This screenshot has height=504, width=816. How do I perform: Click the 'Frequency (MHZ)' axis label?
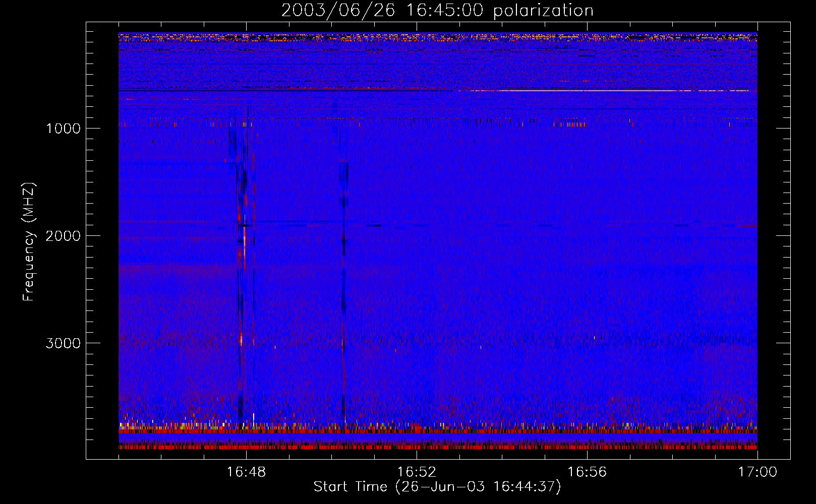click(x=29, y=242)
